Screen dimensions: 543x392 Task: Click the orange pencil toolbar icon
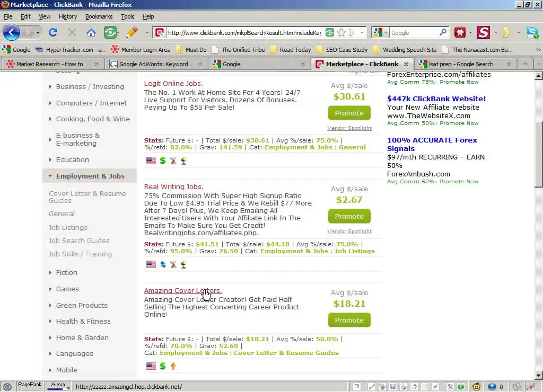pos(132,32)
